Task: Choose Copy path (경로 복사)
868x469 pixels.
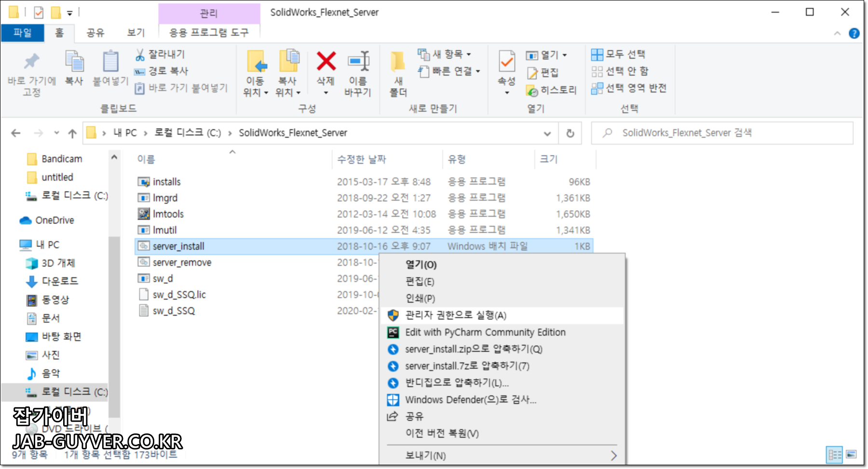Action: click(x=161, y=71)
